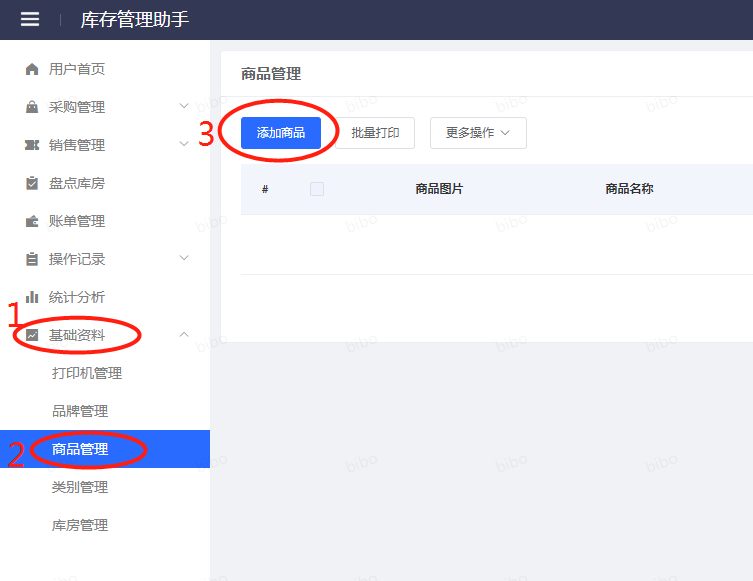753x581 pixels.
Task: Expand 操作记录 chevron arrow
Action: tap(184, 258)
